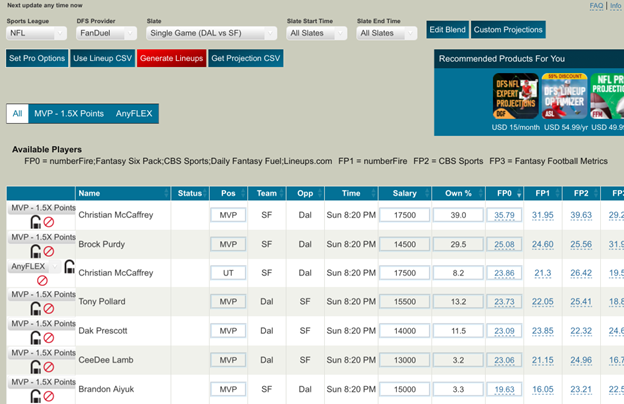Screen dimensions: 624x404
Task: Lock Brock Purdy as MVP
Action: click(x=35, y=251)
